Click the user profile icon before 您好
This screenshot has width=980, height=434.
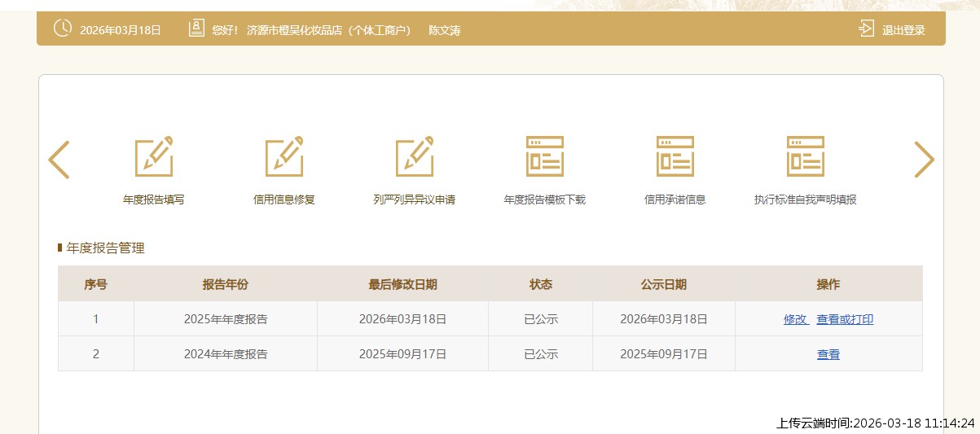(196, 29)
